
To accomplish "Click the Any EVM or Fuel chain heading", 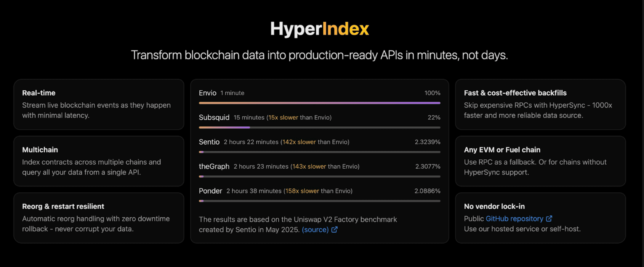I will pyautogui.click(x=502, y=150).
